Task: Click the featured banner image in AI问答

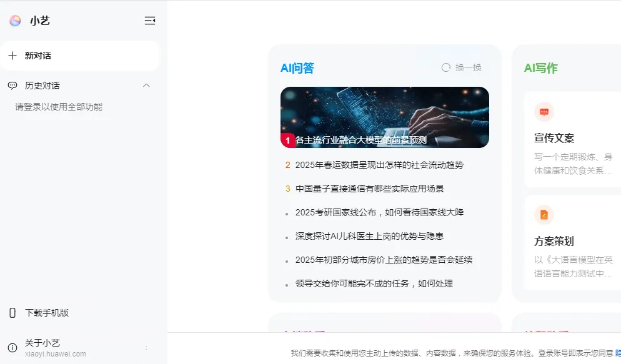Action: click(x=384, y=117)
